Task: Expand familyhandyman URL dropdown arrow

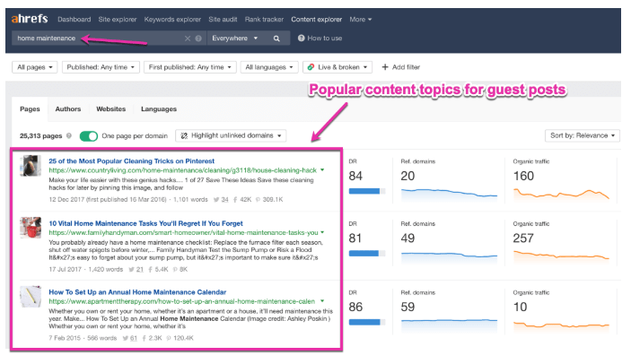Action: click(322, 232)
